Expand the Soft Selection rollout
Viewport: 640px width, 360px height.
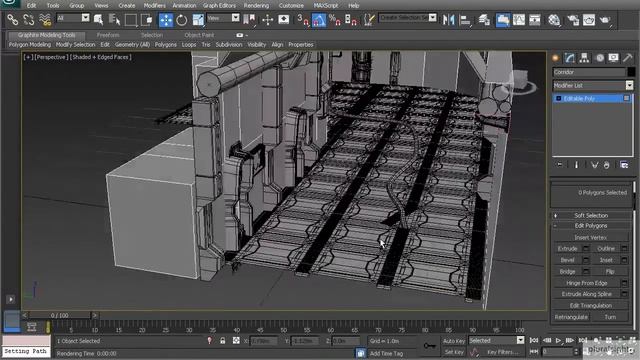point(591,215)
